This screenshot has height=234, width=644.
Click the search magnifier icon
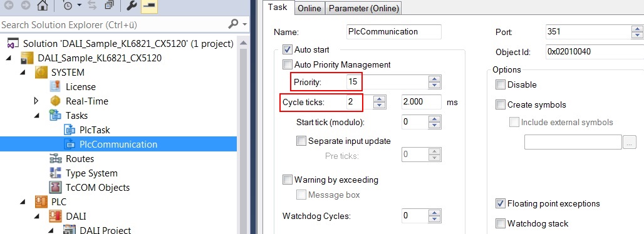coord(233,24)
